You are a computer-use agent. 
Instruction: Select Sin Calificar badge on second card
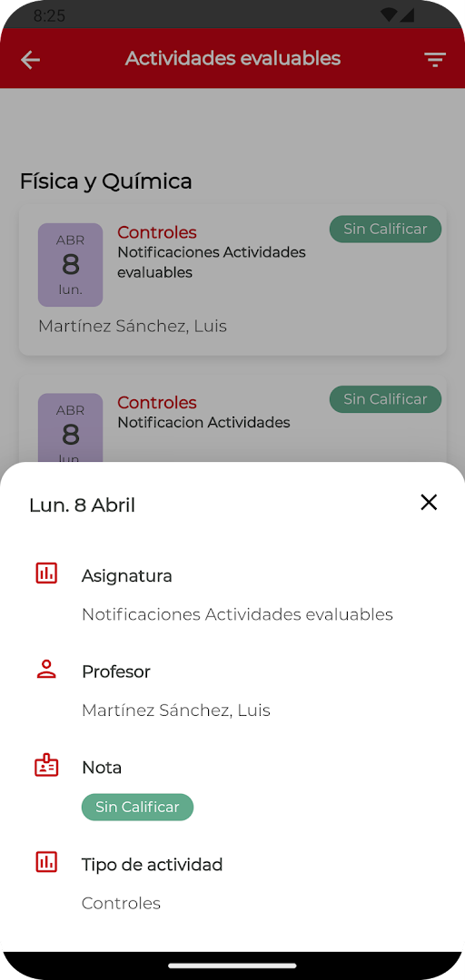click(385, 398)
